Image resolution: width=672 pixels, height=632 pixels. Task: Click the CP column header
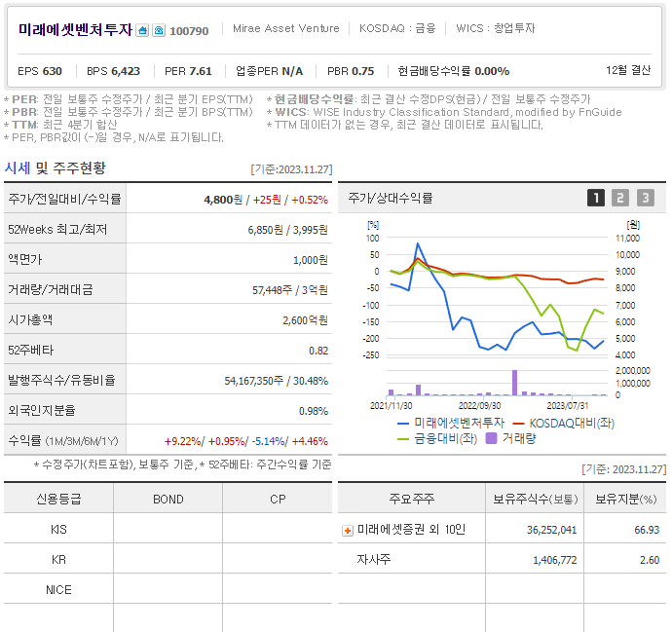point(278,500)
